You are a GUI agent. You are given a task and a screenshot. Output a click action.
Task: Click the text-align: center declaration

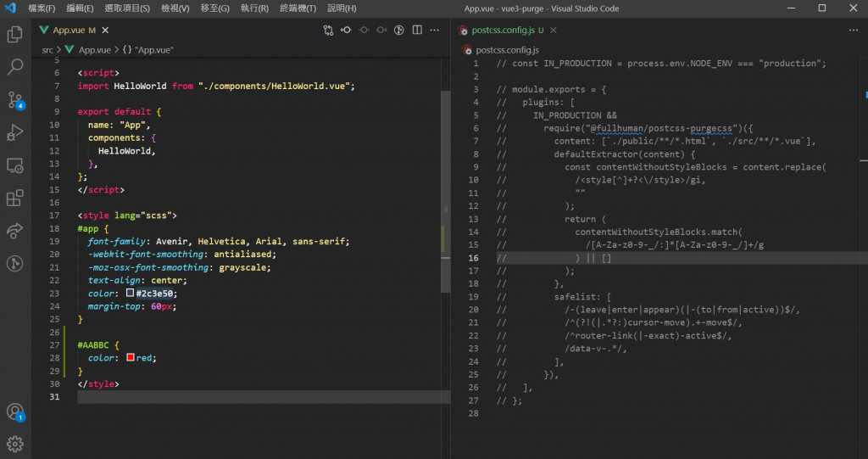[137, 280]
